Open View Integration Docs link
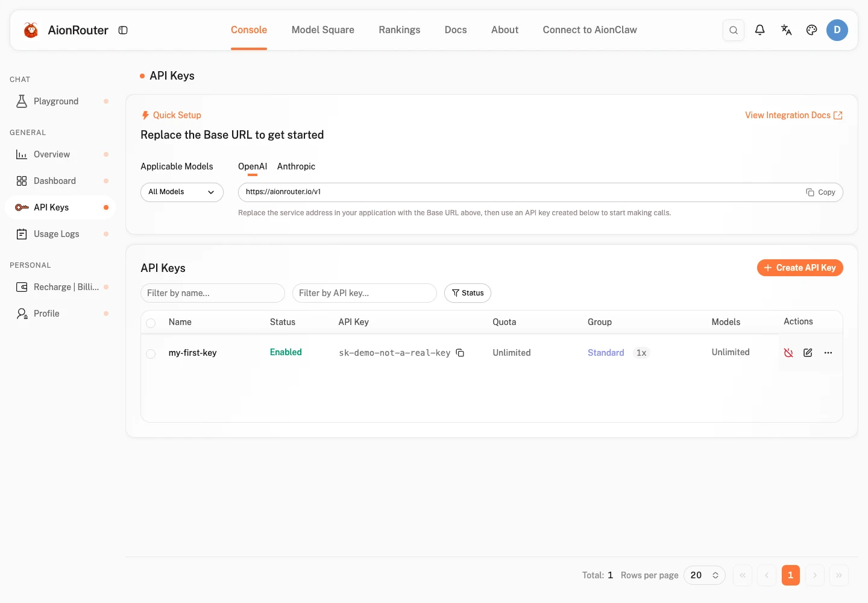The image size is (868, 603). (x=794, y=115)
